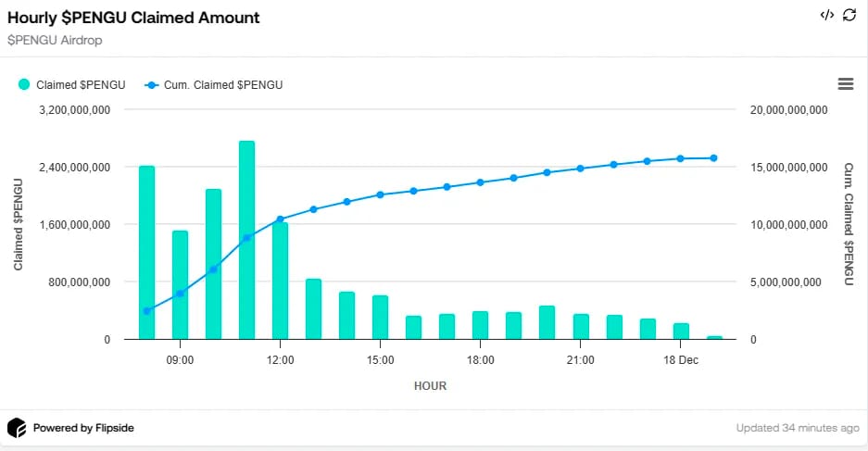Click the bar at 09:00

pyautogui.click(x=180, y=285)
